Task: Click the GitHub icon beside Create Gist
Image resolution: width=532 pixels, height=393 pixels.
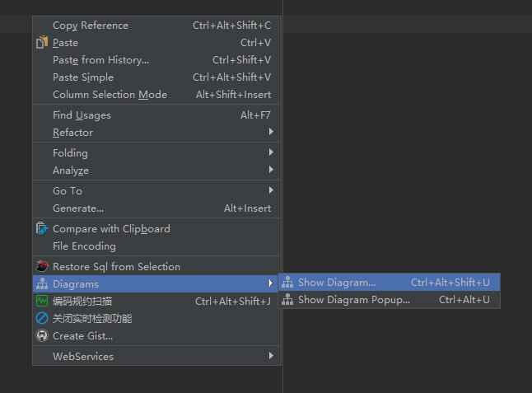Action: point(42,335)
